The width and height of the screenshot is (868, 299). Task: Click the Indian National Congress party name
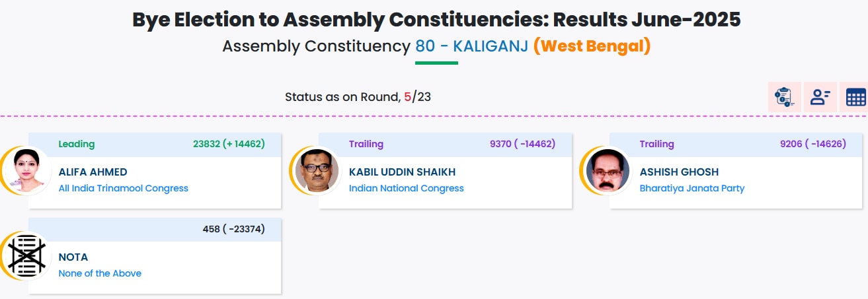(x=406, y=188)
